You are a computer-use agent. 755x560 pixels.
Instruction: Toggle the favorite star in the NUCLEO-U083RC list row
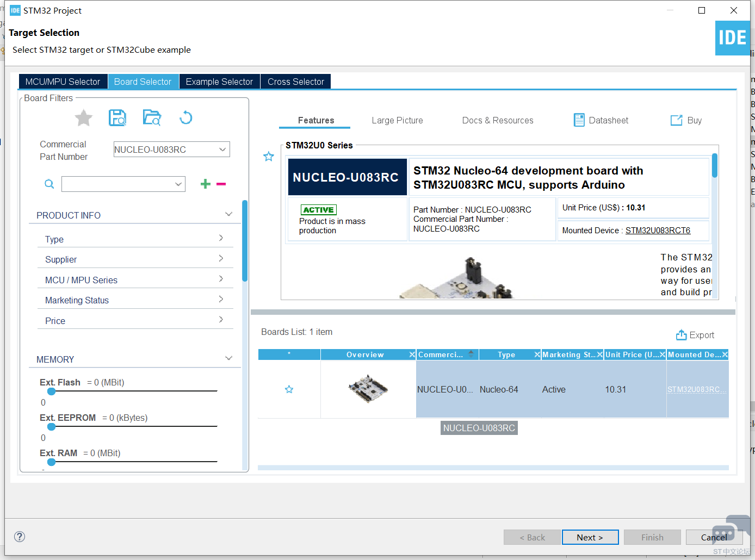(x=289, y=389)
